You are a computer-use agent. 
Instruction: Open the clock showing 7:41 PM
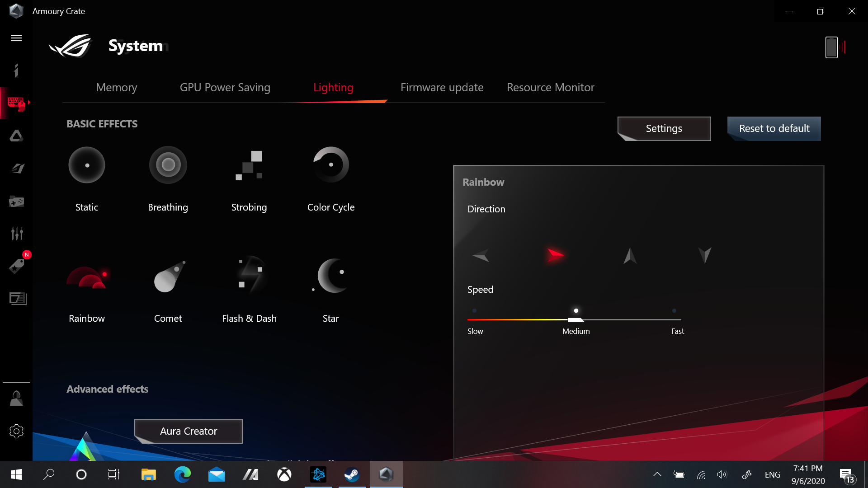tap(808, 474)
